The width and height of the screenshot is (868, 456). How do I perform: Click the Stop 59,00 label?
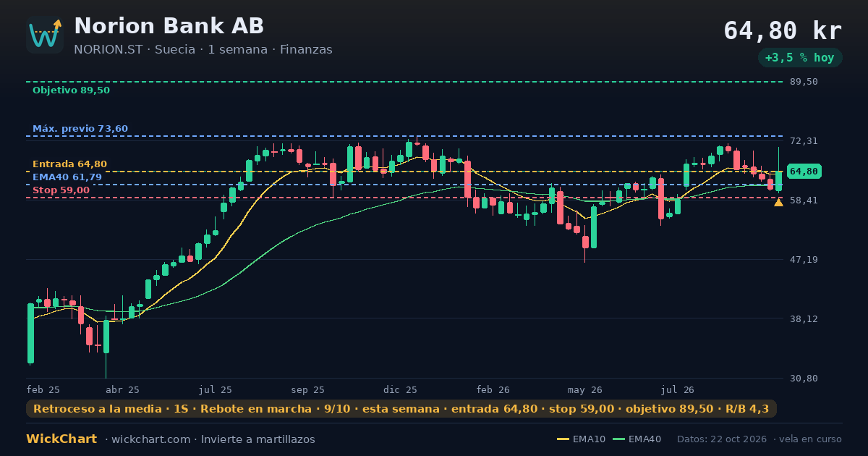point(61,190)
